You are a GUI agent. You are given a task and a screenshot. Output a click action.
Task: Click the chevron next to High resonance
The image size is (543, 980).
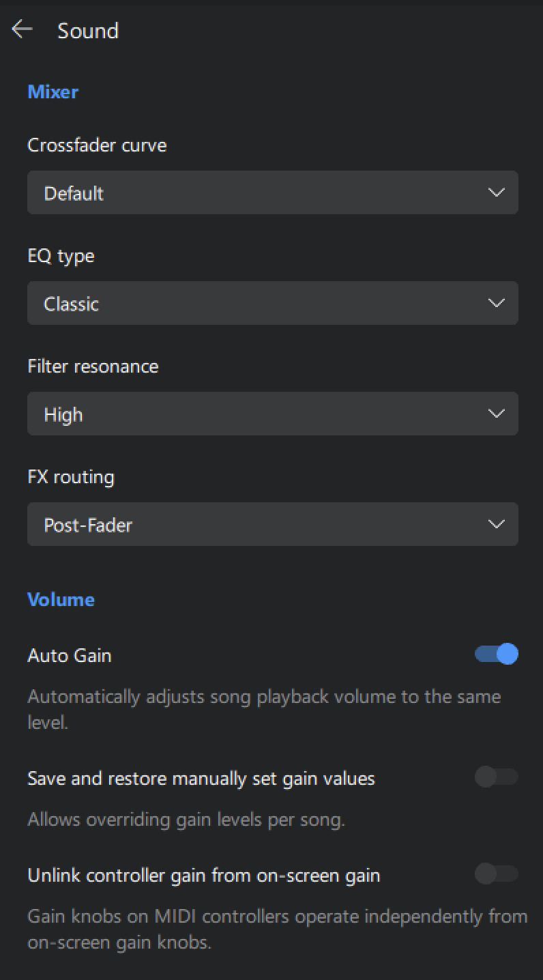496,413
